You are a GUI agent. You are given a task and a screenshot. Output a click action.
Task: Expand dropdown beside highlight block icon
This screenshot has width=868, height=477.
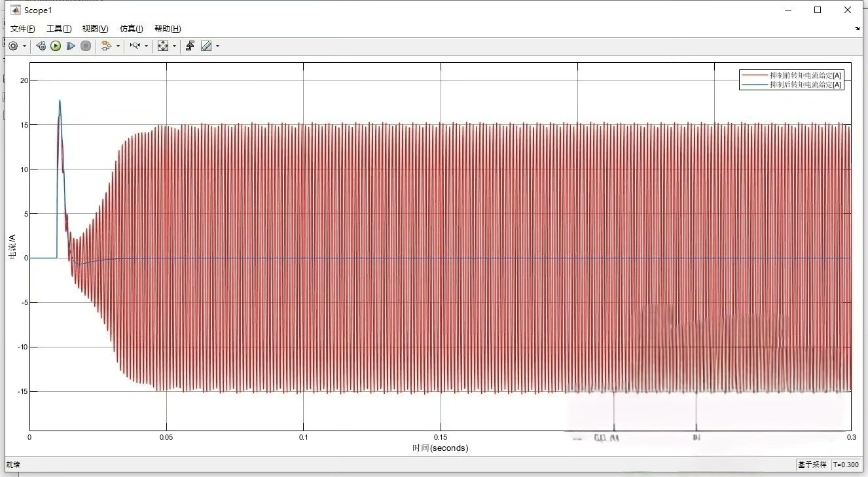coord(118,46)
